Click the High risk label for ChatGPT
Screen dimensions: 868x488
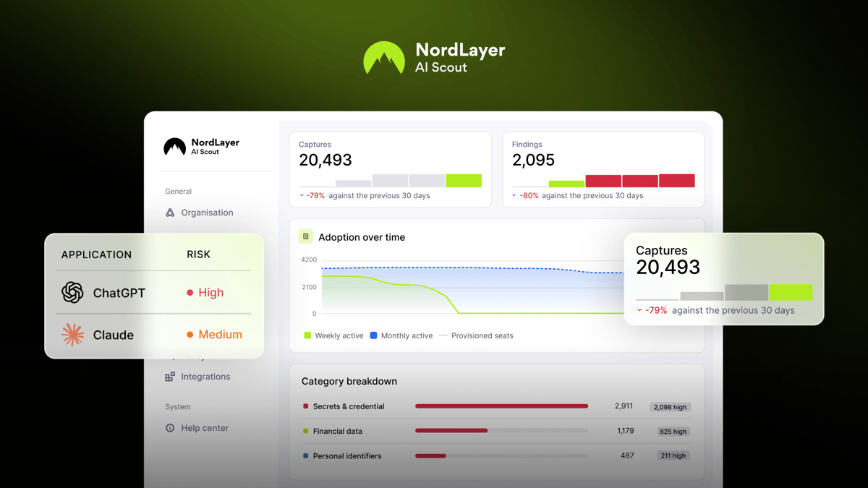coord(205,293)
